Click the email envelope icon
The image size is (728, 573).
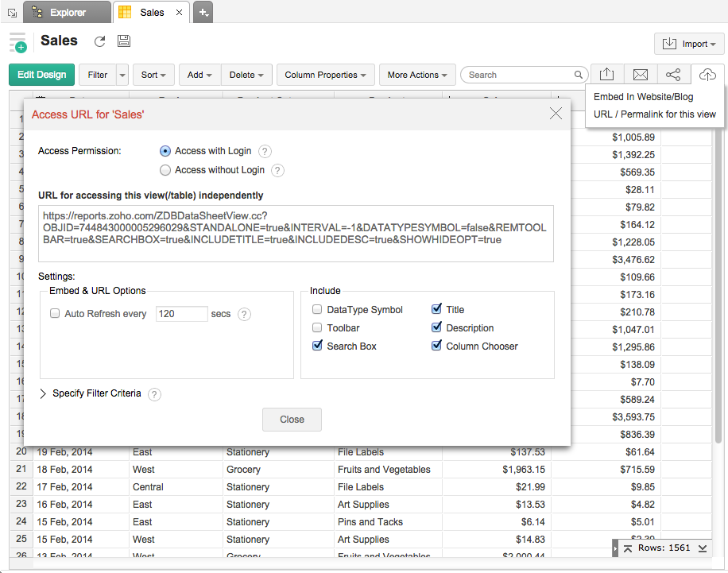point(641,75)
